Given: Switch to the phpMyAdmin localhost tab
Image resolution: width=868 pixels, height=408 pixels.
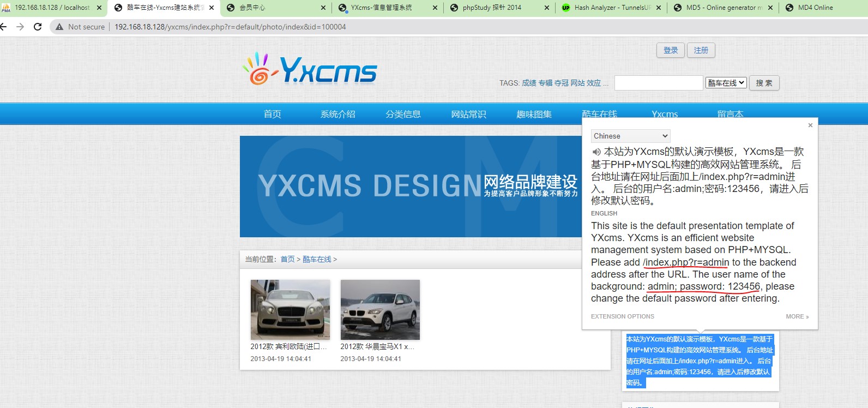Looking at the screenshot, I should 52,8.
